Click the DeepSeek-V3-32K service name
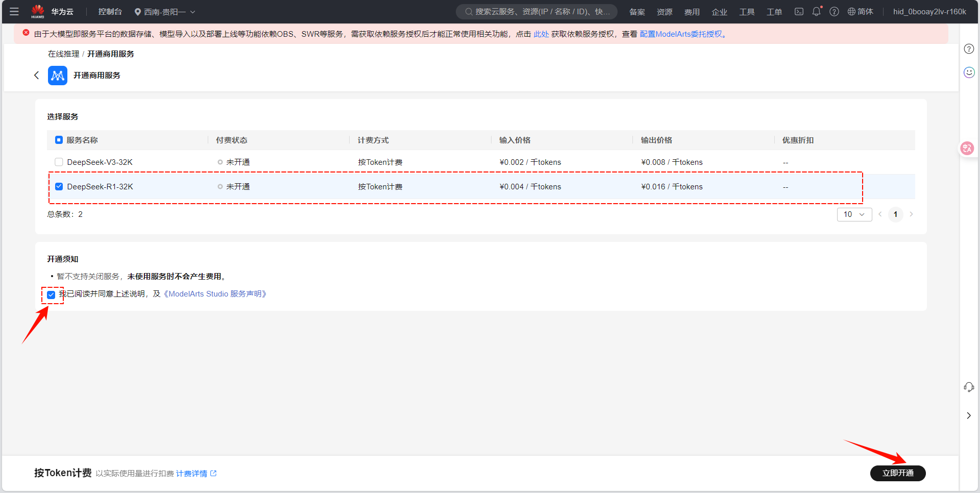Screen dimensions: 980x493 pos(100,162)
